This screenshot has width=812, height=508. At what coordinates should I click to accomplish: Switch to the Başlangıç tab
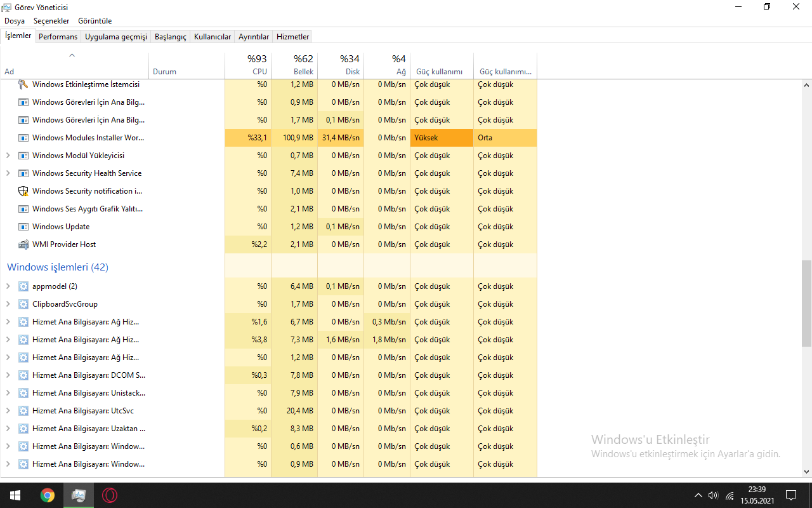click(171, 37)
